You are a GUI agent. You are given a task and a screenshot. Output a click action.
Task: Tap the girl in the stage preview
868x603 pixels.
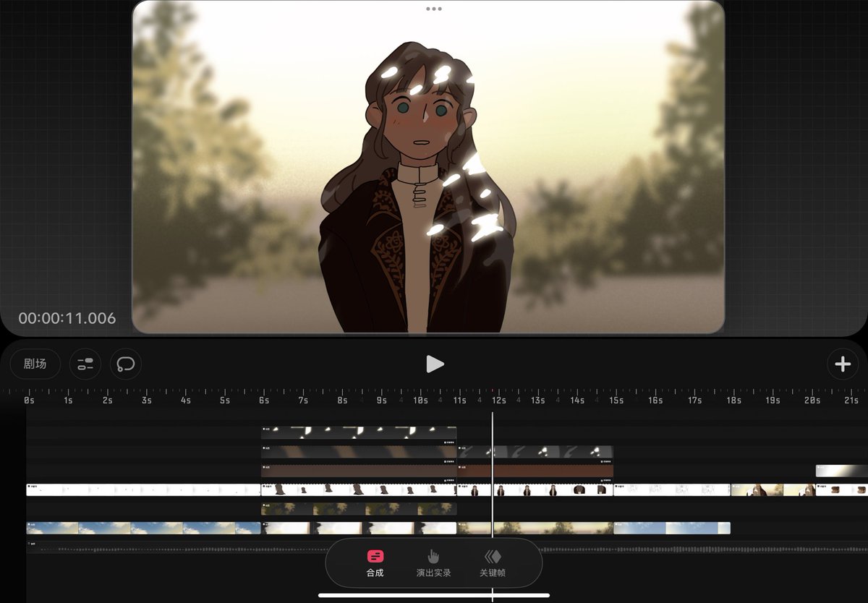[418, 188]
